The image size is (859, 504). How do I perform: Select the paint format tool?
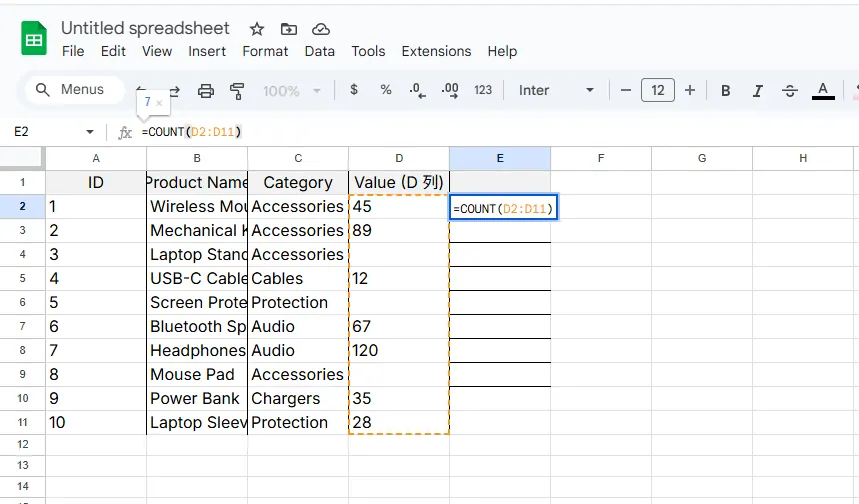(x=237, y=90)
